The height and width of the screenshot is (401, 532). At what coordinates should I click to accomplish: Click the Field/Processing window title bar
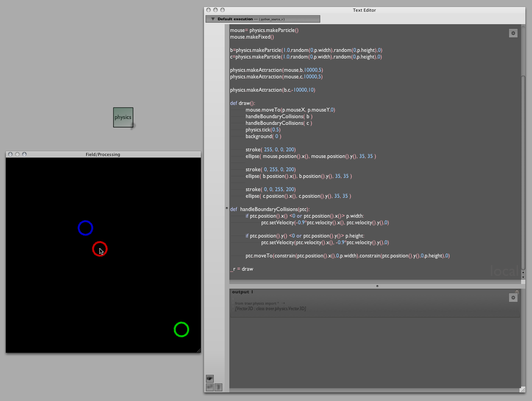tap(103, 154)
